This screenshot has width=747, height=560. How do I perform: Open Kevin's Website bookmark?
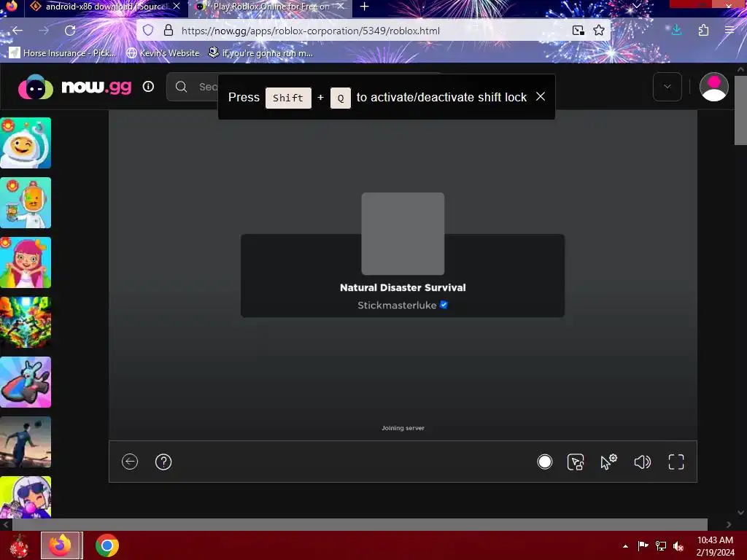[x=163, y=52]
